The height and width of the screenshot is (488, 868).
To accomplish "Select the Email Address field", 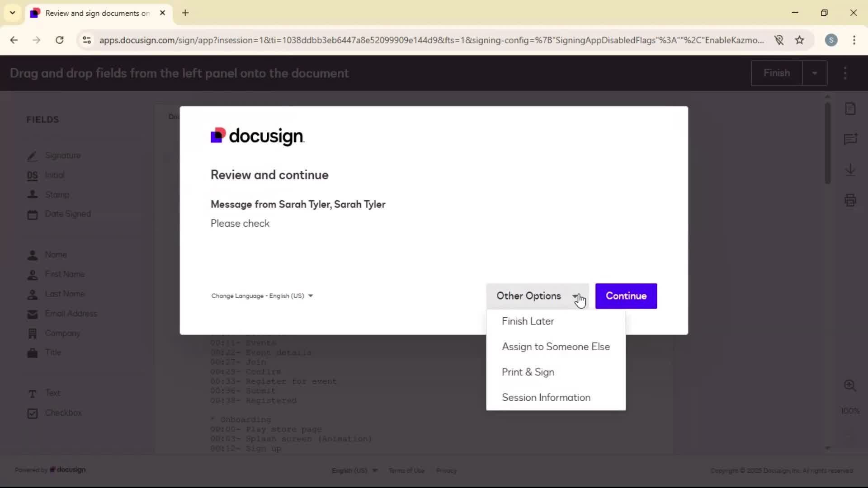I will [x=62, y=314].
